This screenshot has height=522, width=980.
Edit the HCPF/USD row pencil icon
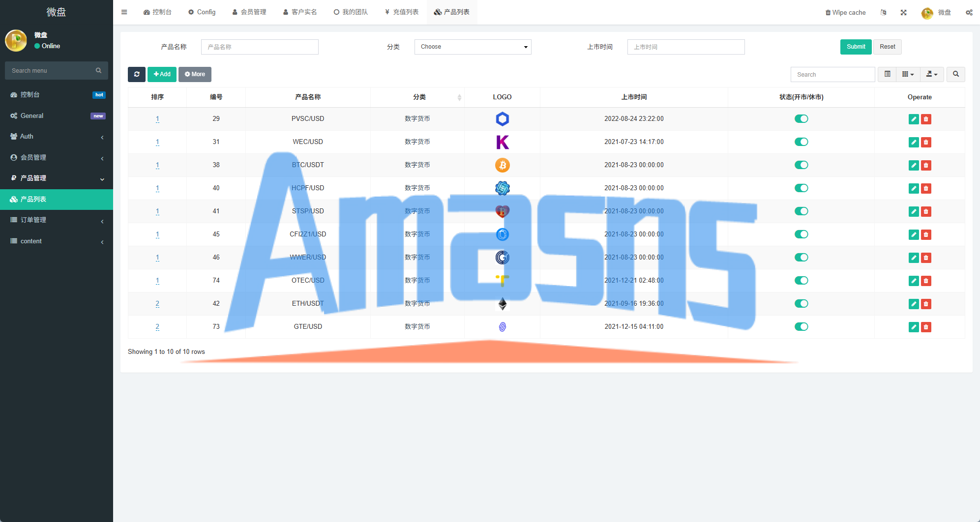pos(914,188)
